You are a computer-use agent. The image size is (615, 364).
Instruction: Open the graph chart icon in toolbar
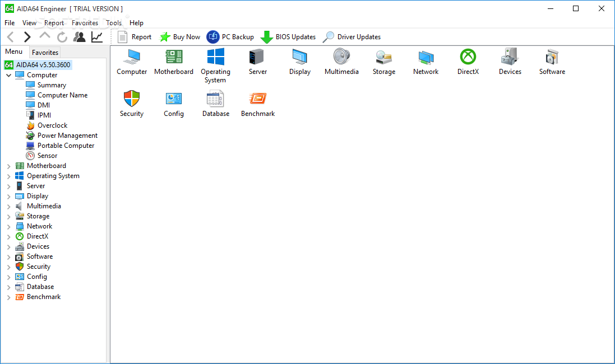(x=97, y=37)
